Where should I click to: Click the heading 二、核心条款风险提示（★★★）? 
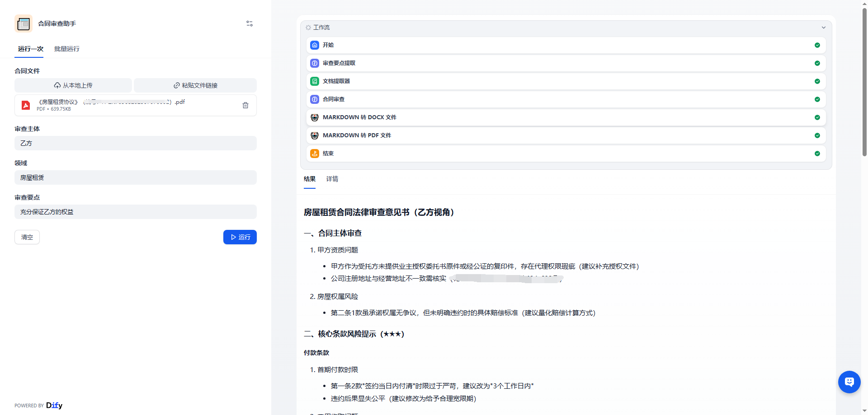tap(354, 334)
